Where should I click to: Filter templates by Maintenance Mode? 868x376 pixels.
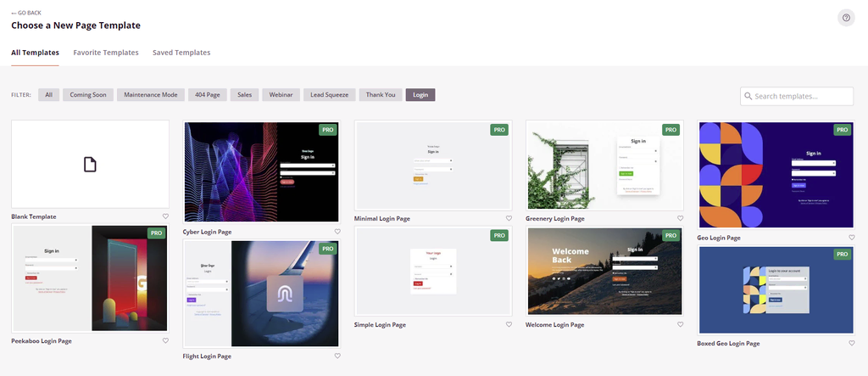151,95
